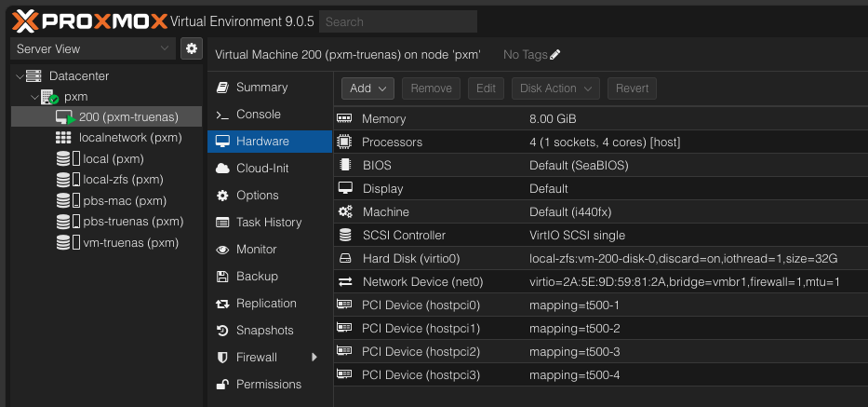Image resolution: width=868 pixels, height=407 pixels.
Task: Open the Permissions tab
Action: [x=270, y=385]
